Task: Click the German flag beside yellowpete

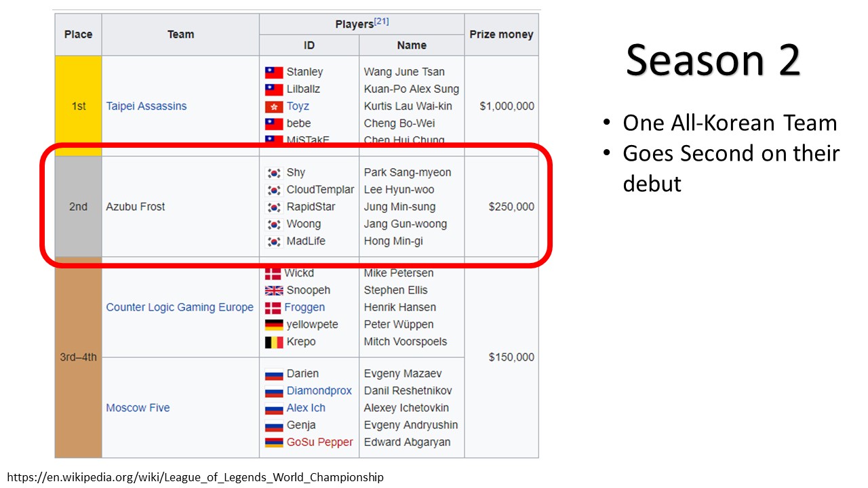Action: pyautogui.click(x=274, y=325)
